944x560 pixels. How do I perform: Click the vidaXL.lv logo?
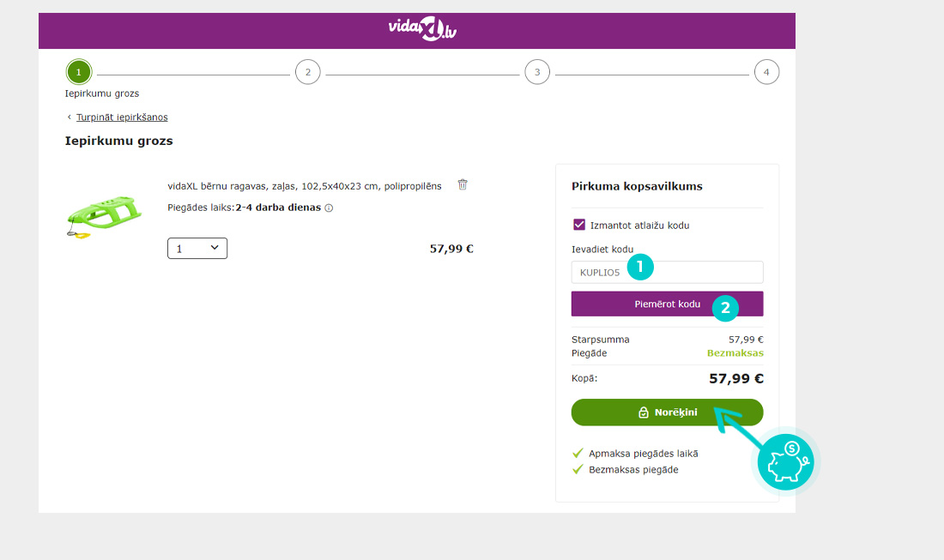pos(422,29)
